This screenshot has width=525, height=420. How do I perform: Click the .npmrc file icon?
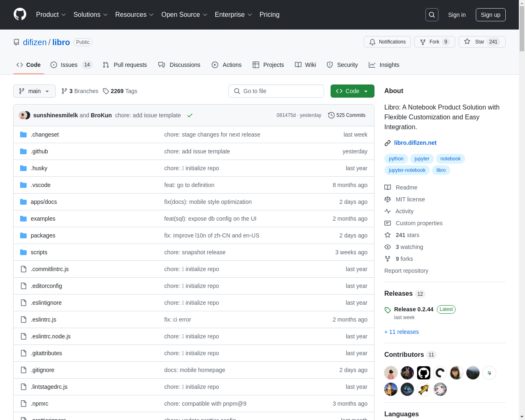tap(23, 404)
